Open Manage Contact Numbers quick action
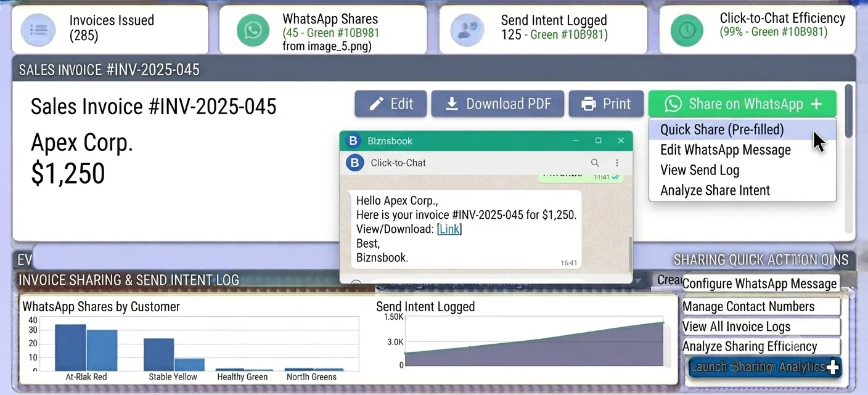The image size is (868, 395). coord(761,306)
